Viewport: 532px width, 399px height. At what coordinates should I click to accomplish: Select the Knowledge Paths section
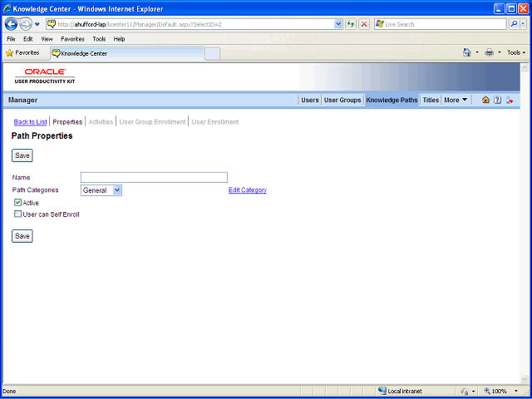pyautogui.click(x=392, y=100)
